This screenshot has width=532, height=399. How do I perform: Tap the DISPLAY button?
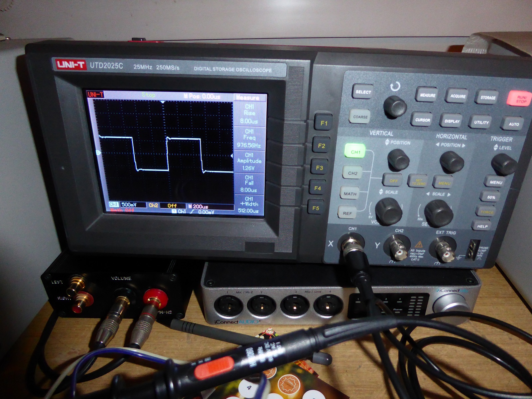pos(452,121)
